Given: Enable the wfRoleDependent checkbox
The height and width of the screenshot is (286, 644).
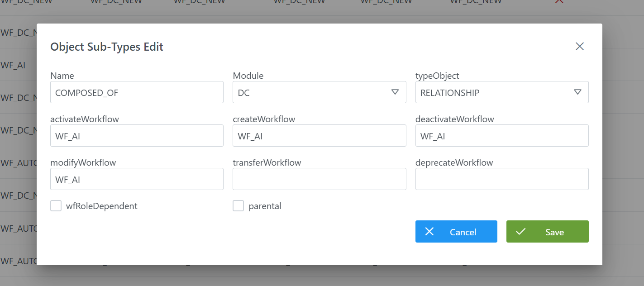Looking at the screenshot, I should click(x=56, y=206).
